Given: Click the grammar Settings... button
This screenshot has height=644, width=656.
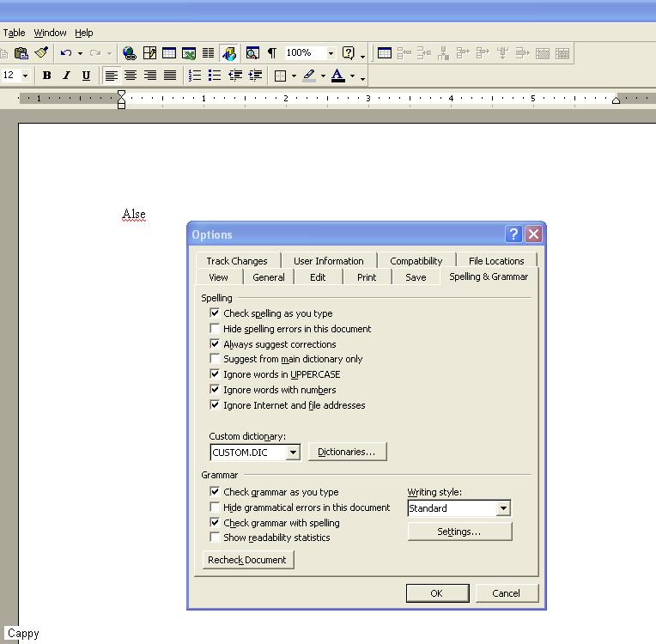Looking at the screenshot, I should pyautogui.click(x=459, y=532).
